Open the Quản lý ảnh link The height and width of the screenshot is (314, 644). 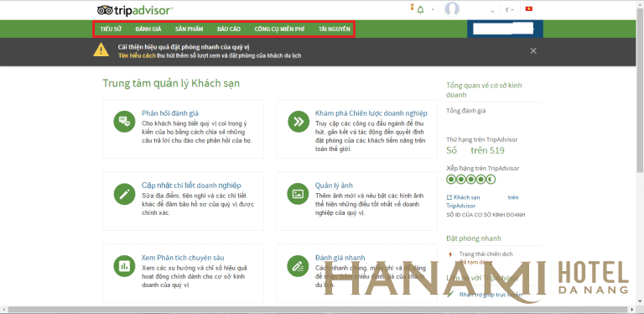click(334, 186)
